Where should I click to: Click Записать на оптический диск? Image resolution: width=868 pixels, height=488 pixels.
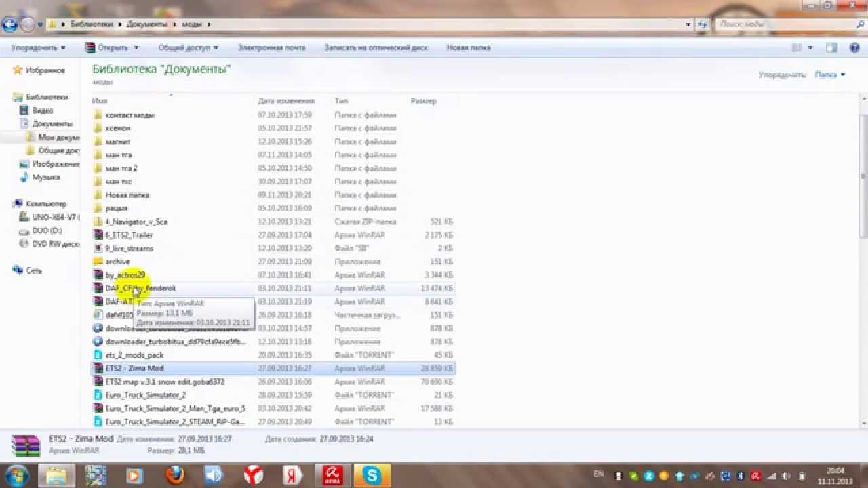point(376,47)
